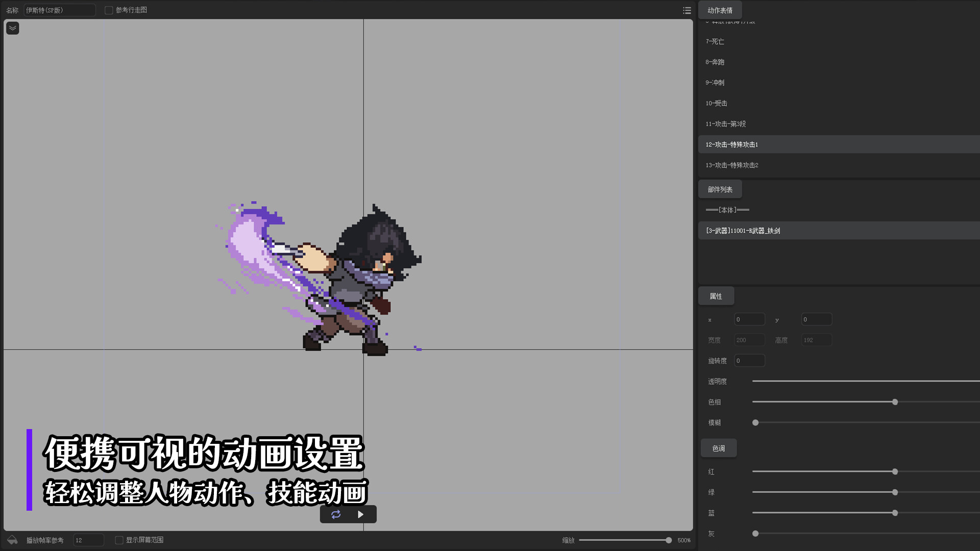Select part [3-武器]11001-R武器_铁剑
980x551 pixels.
(743, 231)
